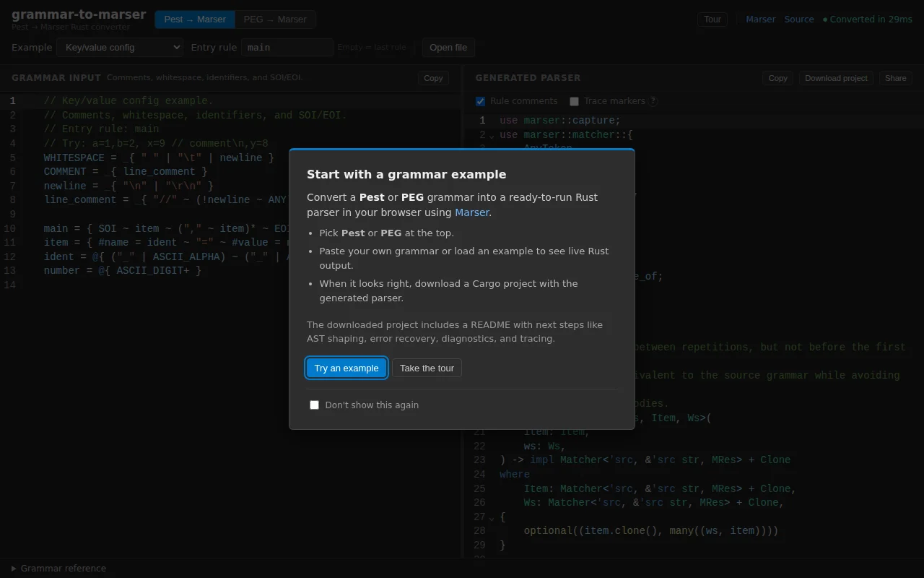Click the optional((item.clone() code line
Image resolution: width=924 pixels, height=578 pixels.
(x=651, y=531)
